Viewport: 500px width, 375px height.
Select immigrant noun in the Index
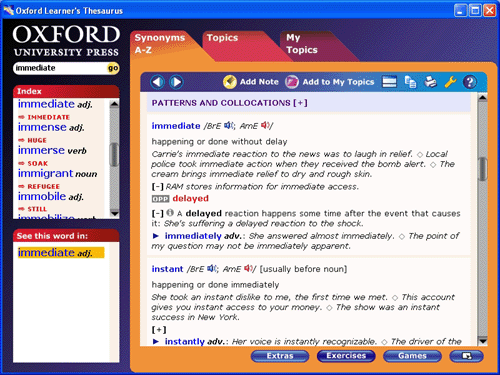click(x=58, y=173)
